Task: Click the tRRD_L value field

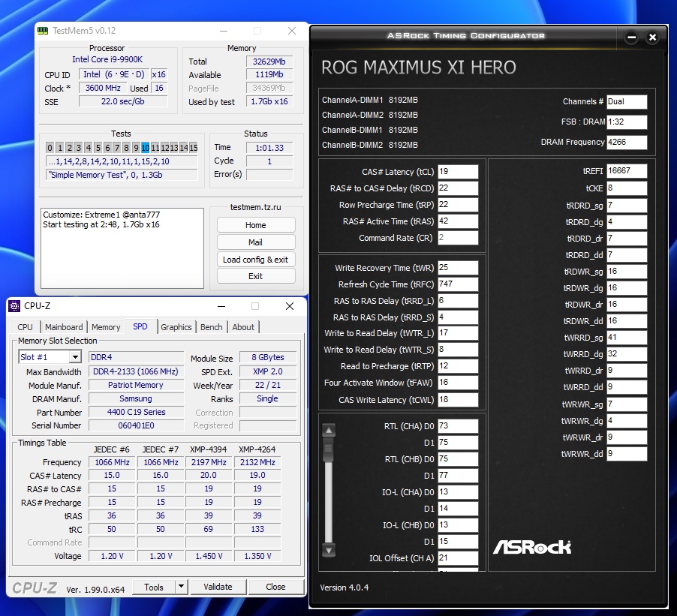Action: 458,300
